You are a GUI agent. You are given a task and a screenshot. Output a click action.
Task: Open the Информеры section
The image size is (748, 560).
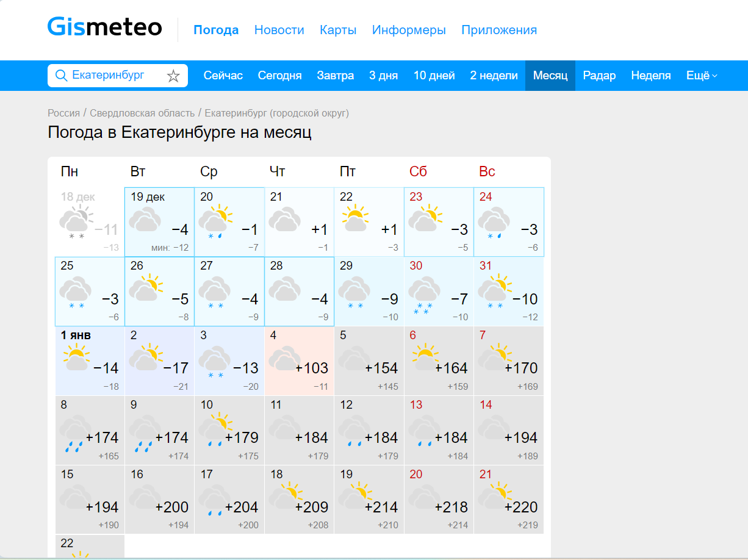click(x=409, y=30)
